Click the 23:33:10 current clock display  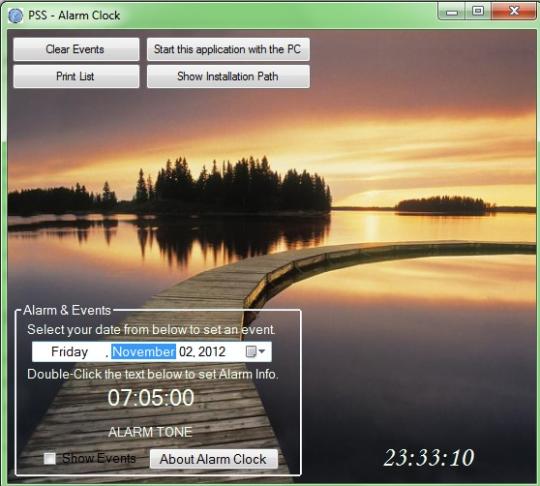click(x=429, y=458)
